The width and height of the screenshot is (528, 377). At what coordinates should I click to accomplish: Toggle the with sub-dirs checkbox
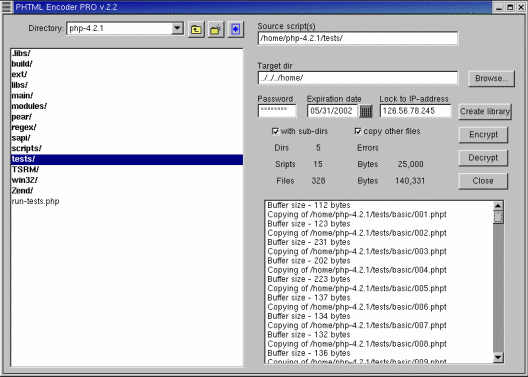tap(275, 131)
